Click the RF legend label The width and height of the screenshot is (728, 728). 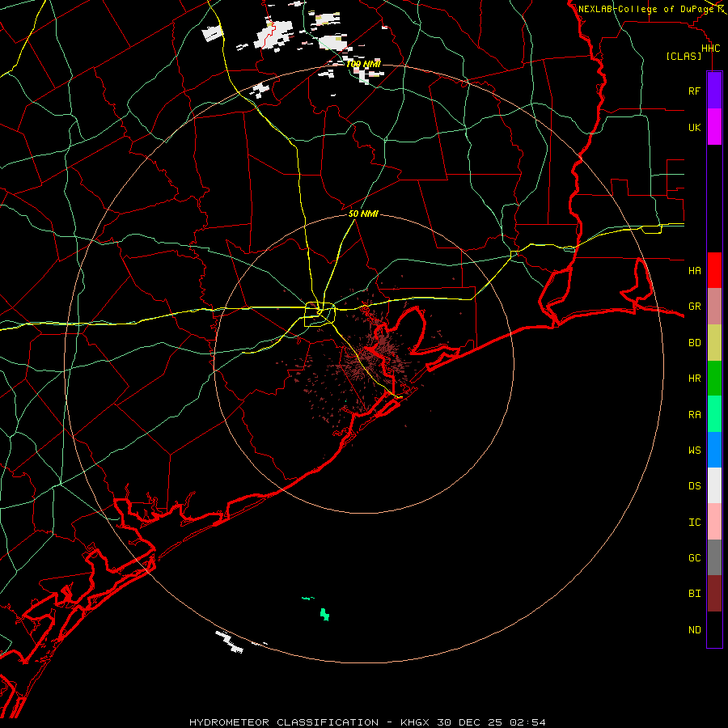pyautogui.click(x=694, y=91)
